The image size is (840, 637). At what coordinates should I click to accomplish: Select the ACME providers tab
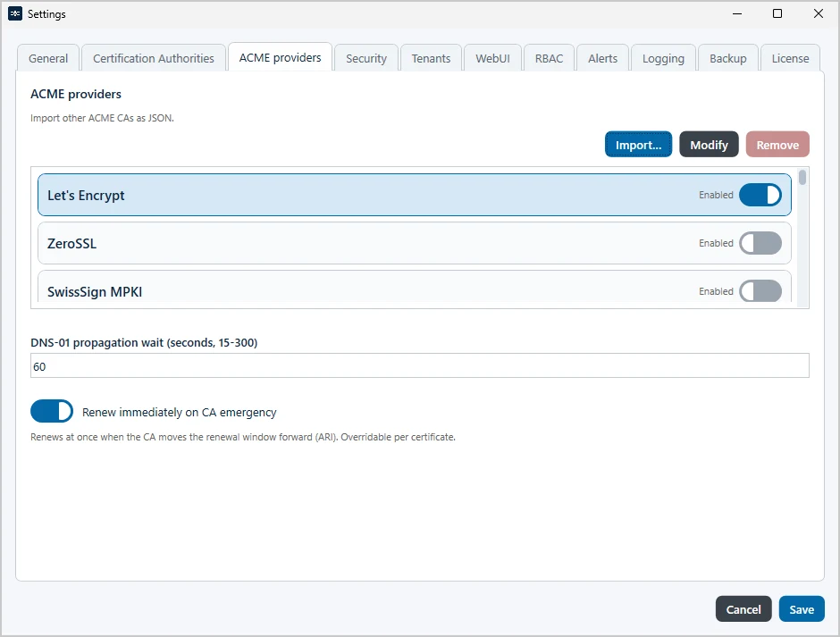(281, 57)
